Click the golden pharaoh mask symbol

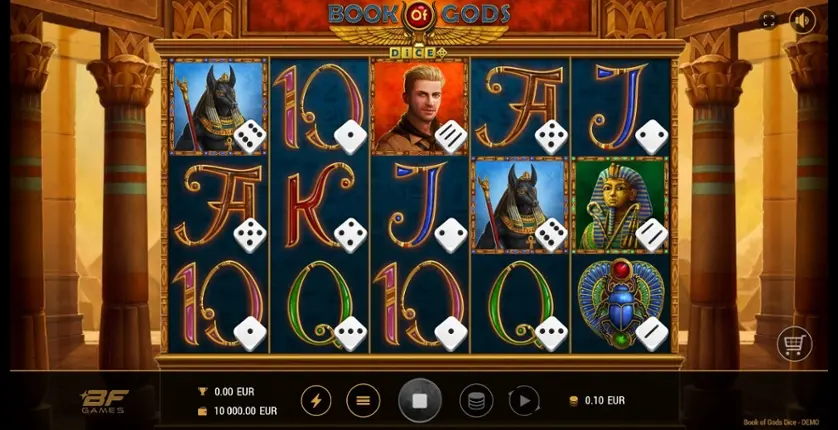click(x=620, y=205)
